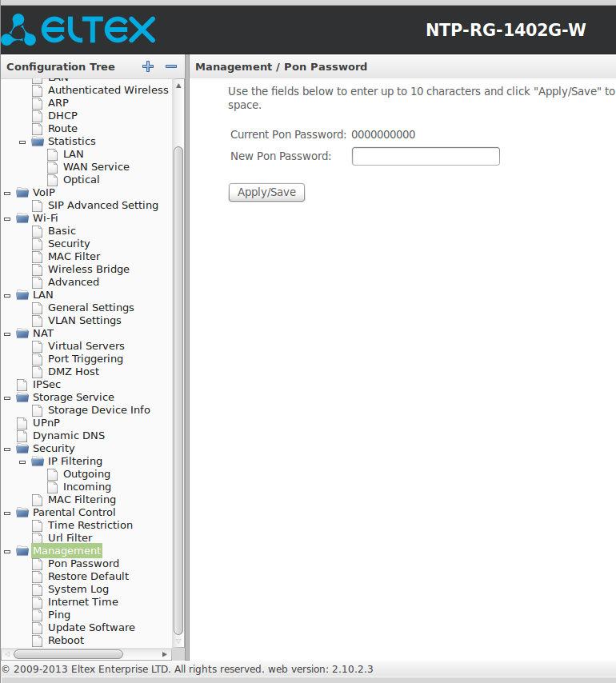
Task: Open Outgoing IP filtering page
Action: (x=86, y=474)
